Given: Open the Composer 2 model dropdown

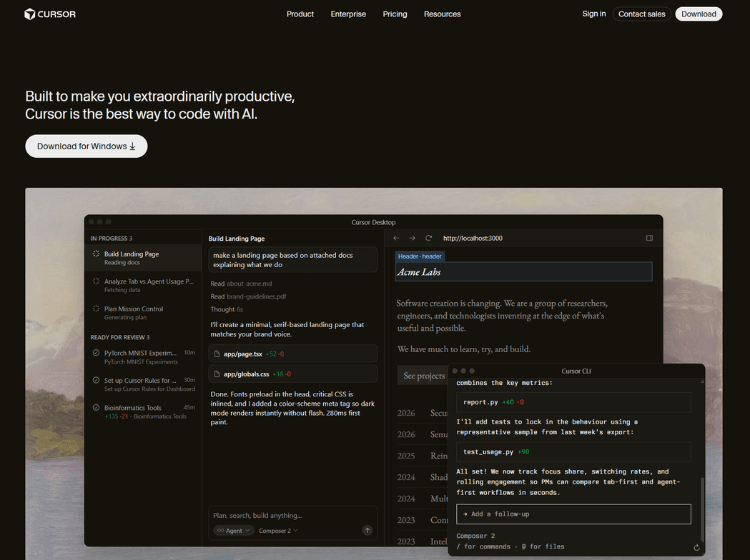Looking at the screenshot, I should pyautogui.click(x=278, y=530).
